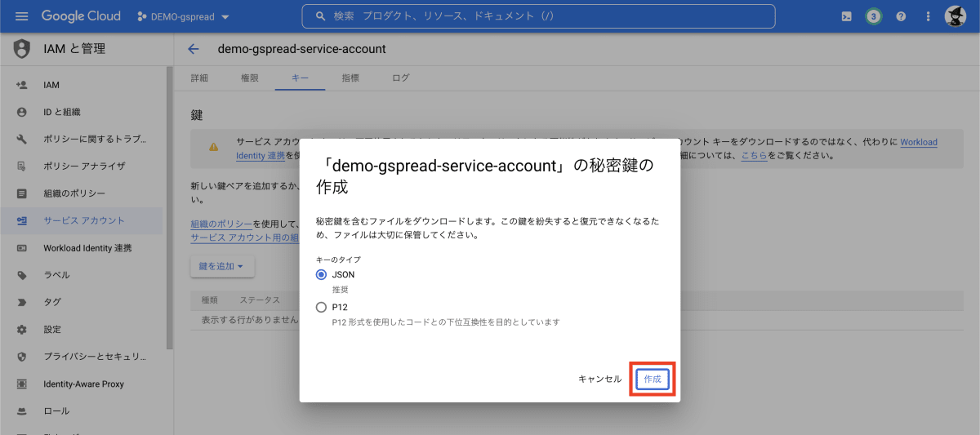Click the Identity-Aware Proxy sidebar icon

[22, 384]
